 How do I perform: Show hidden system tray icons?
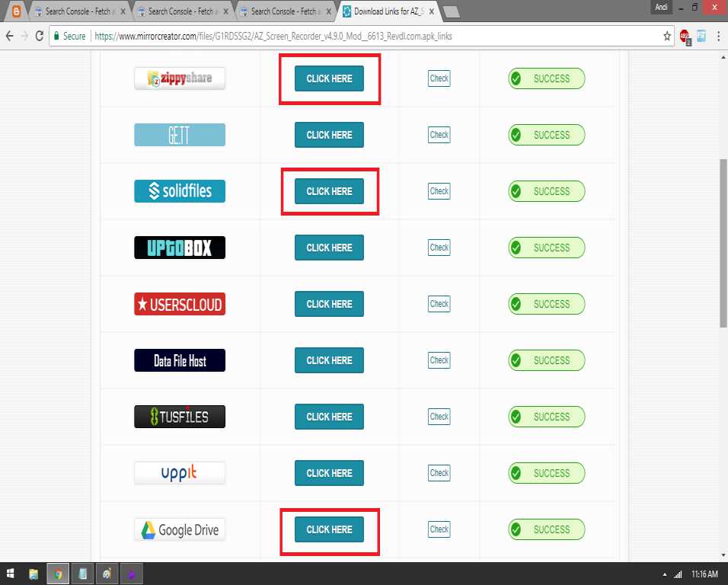(665, 574)
